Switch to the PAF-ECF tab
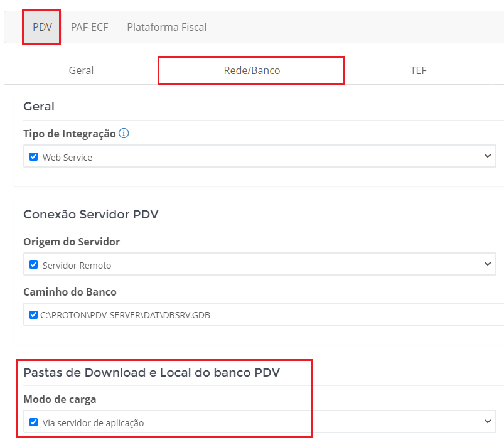Image resolution: width=504 pixels, height=440 pixels. click(89, 27)
